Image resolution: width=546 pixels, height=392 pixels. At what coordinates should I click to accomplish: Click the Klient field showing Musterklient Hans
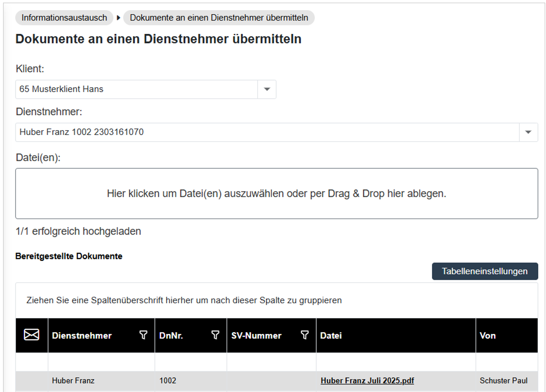[136, 89]
